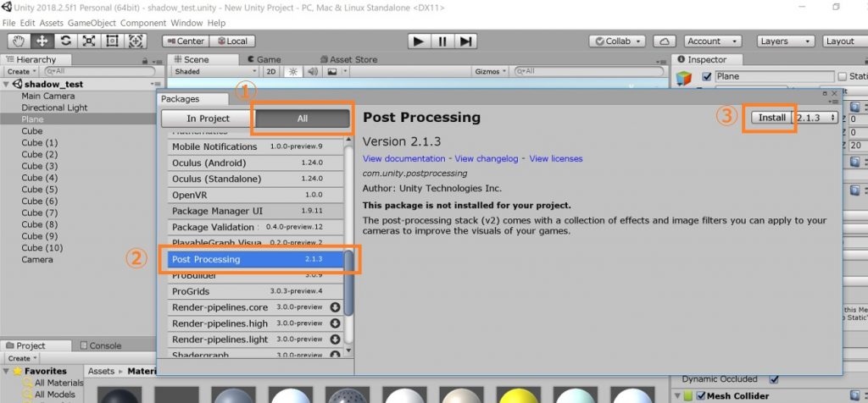The image size is (868, 403).
Task: Select the Rotate tool in the toolbar
Action: click(66, 41)
